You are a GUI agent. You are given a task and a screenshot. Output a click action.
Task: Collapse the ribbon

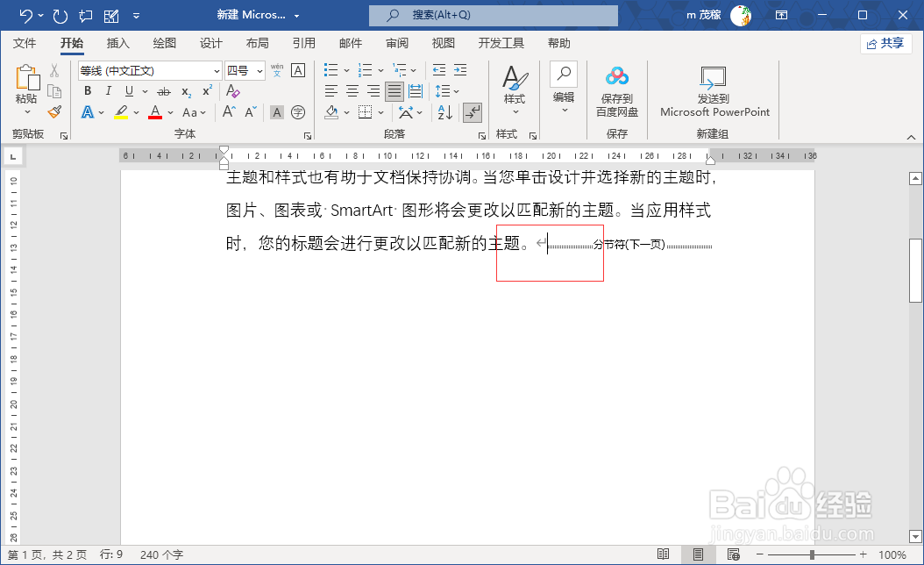[x=911, y=137]
